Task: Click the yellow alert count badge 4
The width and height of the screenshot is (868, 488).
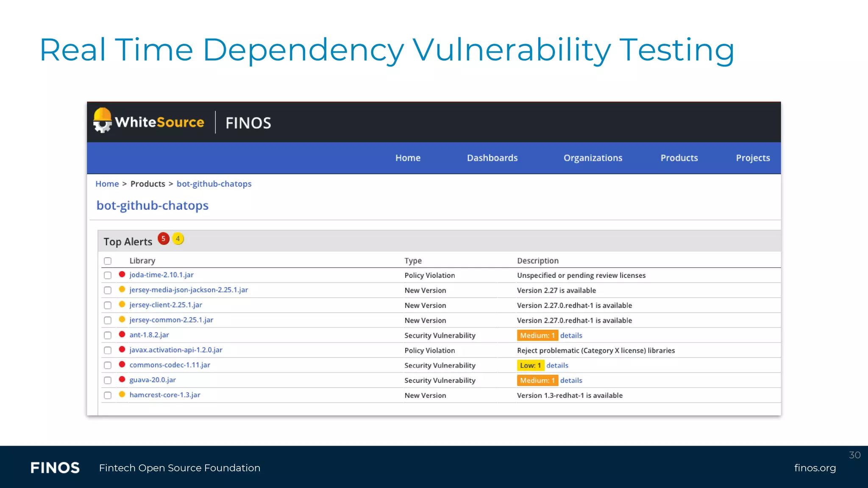Action: (178, 239)
